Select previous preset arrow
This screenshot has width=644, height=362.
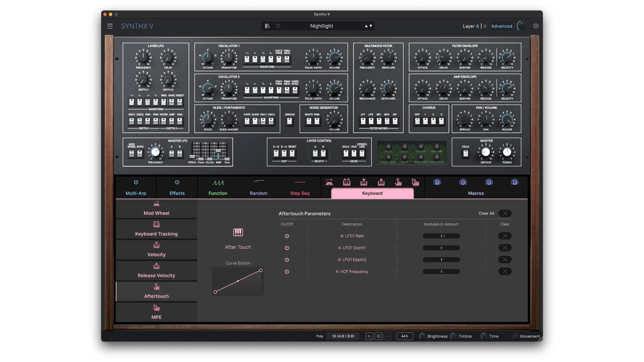(366, 26)
